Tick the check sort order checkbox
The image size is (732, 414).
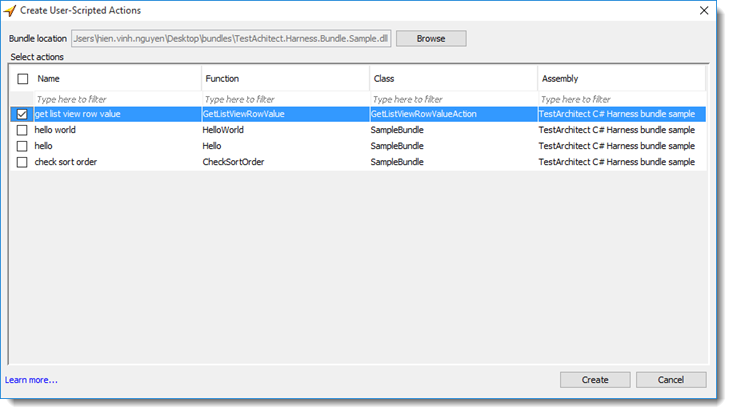22,162
